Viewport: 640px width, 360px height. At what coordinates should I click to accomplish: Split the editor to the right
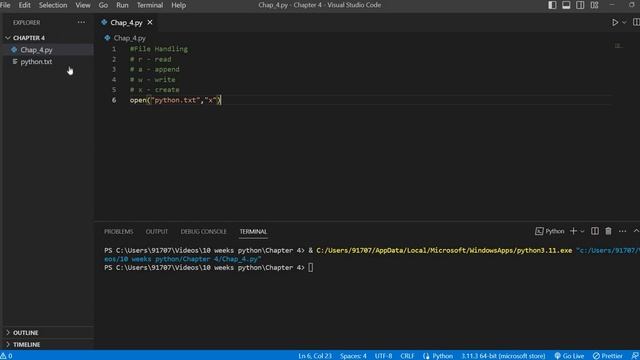pyautogui.click(x=636, y=22)
